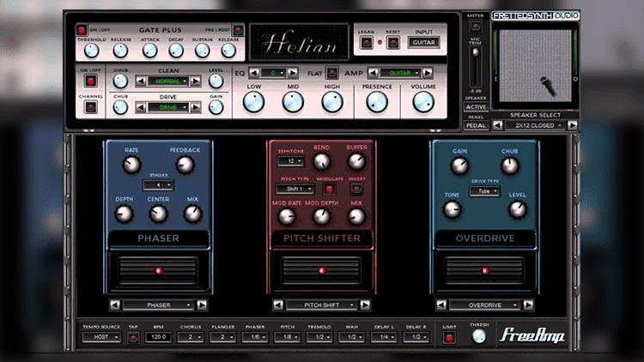Click the amp Volume knob
The width and height of the screenshot is (644, 362).
pos(423,102)
